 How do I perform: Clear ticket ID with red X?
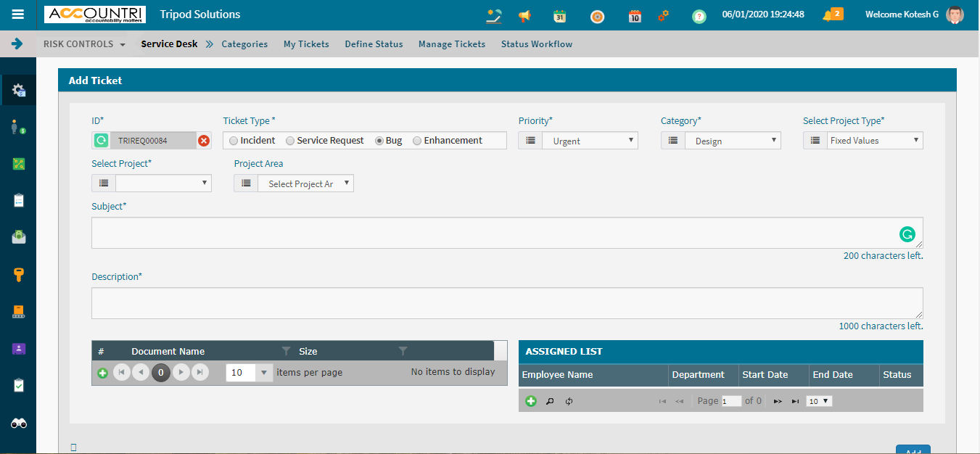pyautogui.click(x=204, y=141)
